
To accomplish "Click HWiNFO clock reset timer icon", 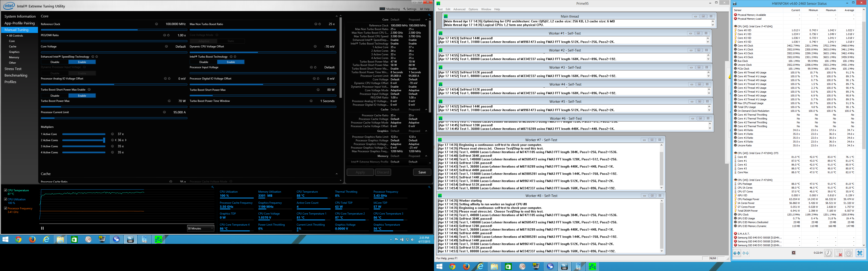I will [x=828, y=253].
